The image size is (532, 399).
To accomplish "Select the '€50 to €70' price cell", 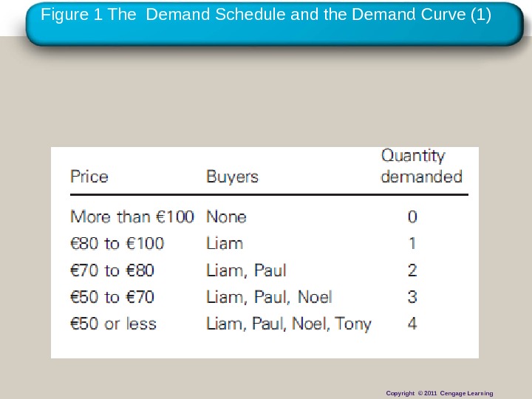I will pos(111,297).
